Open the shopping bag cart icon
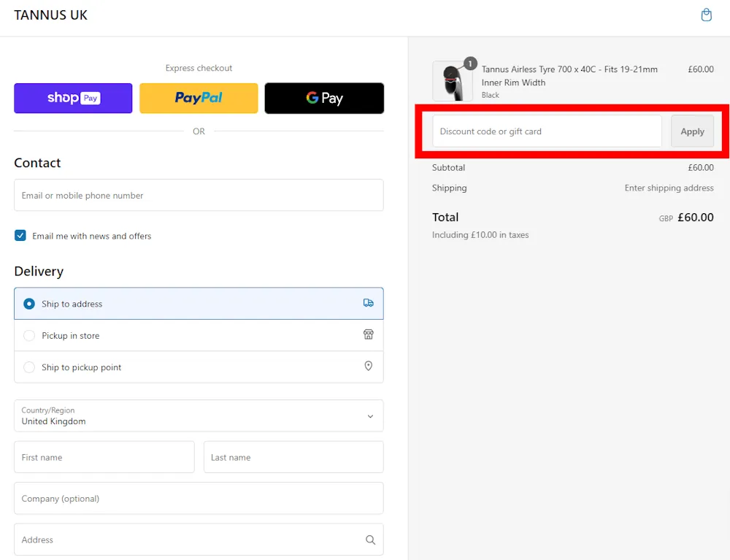This screenshot has width=730, height=560. pyautogui.click(x=706, y=15)
